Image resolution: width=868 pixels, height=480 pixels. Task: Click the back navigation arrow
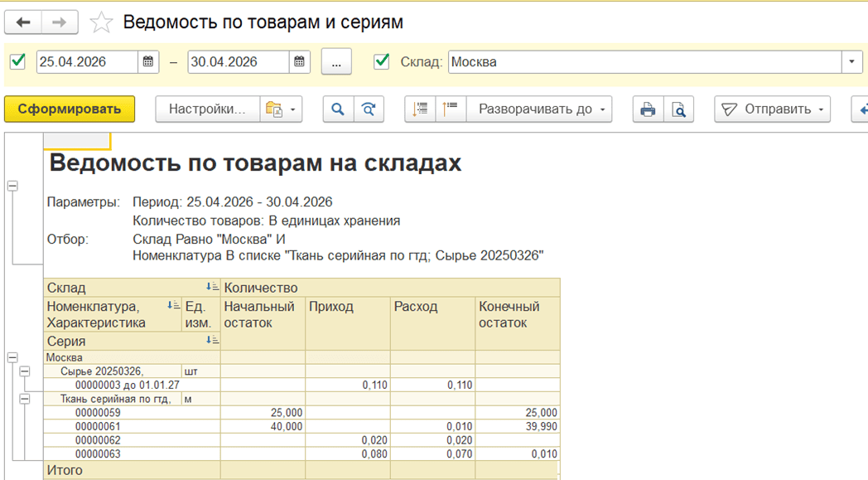(x=23, y=22)
